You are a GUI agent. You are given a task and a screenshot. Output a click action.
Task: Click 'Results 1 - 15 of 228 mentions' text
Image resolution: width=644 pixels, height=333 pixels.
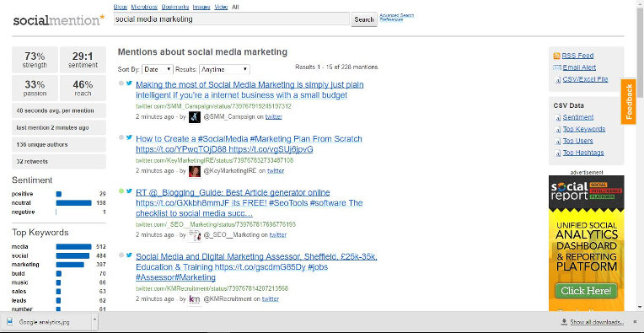click(336, 67)
